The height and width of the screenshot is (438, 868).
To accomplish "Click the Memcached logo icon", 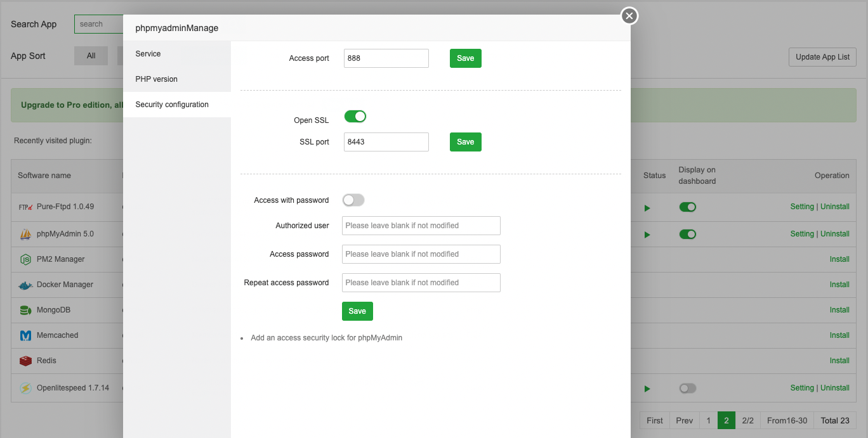I will point(25,335).
